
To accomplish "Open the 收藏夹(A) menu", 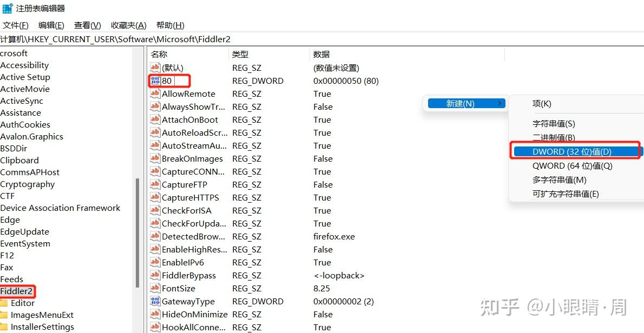I will coord(128,25).
